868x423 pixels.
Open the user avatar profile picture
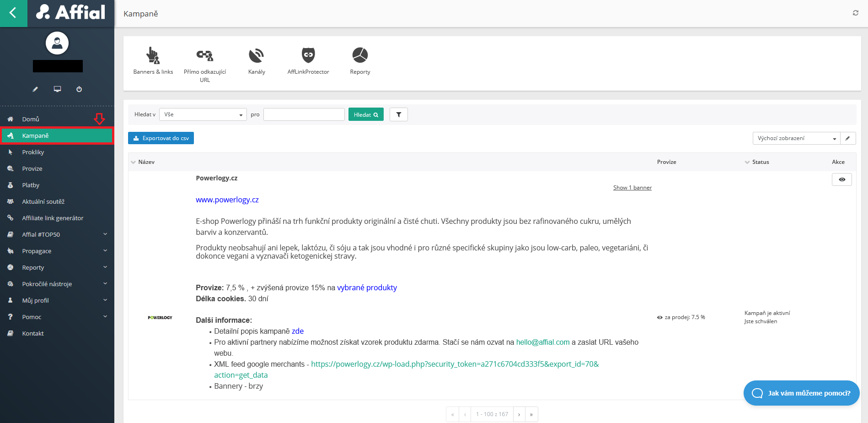coord(57,43)
